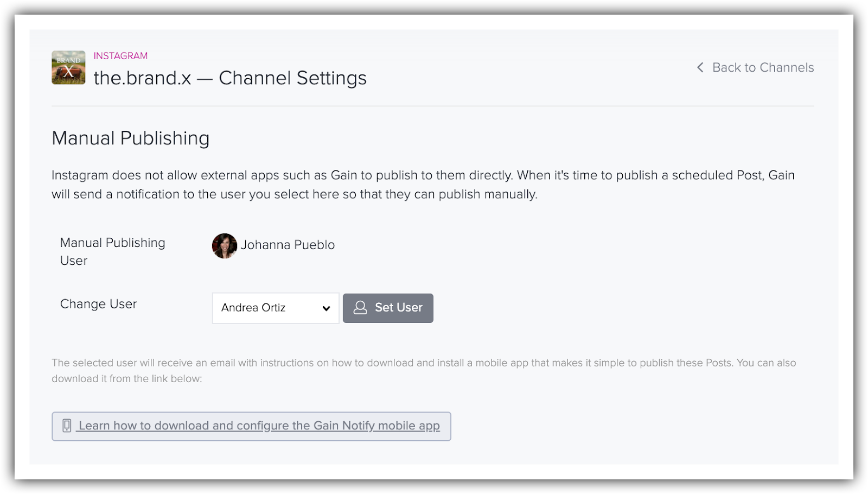Click the the.brand.x — Channel Settings title
This screenshot has height=494, width=868.
(230, 78)
